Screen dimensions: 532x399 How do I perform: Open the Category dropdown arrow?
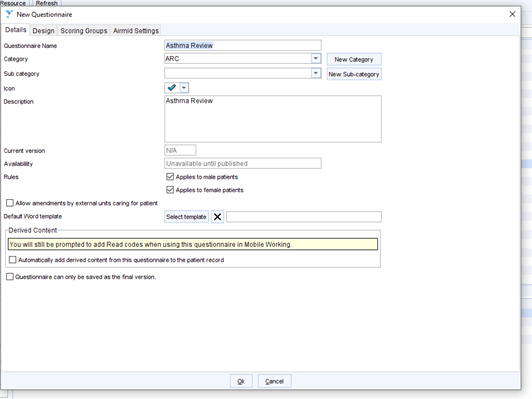coord(316,58)
